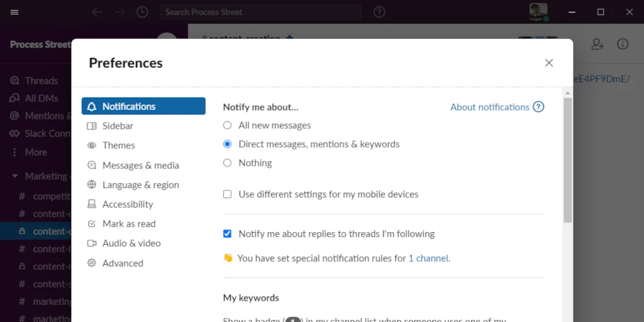Collapse the Marketing section arrow

point(15,176)
